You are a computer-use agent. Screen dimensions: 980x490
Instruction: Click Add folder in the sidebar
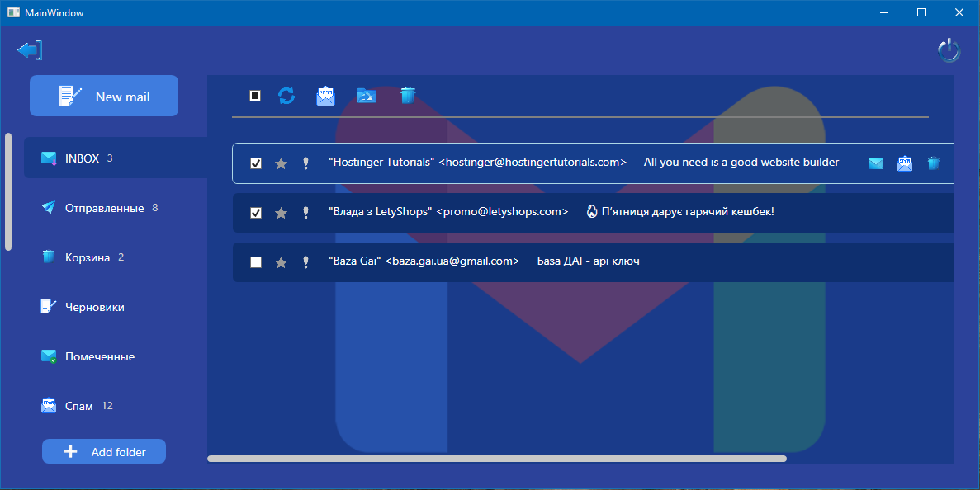tap(103, 451)
